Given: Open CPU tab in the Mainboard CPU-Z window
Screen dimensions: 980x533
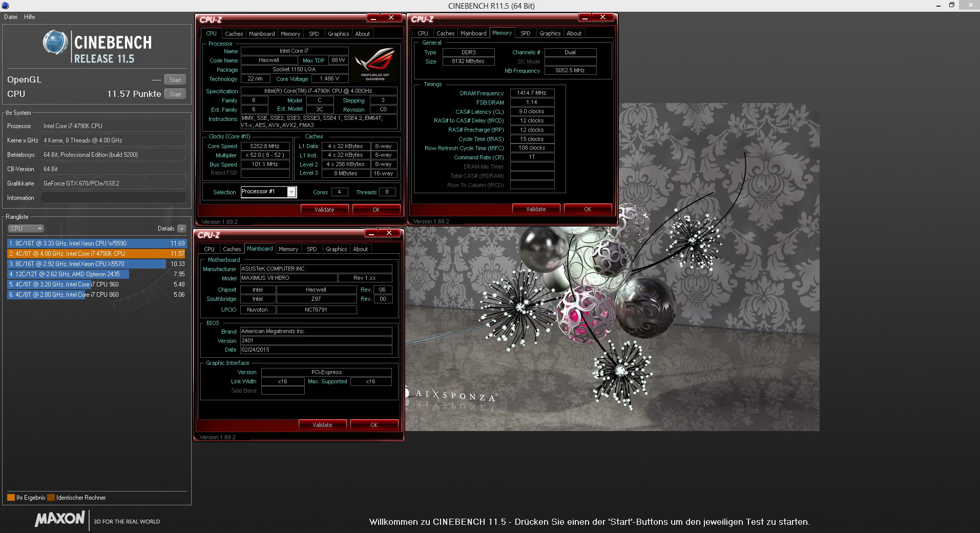Looking at the screenshot, I should [x=209, y=249].
